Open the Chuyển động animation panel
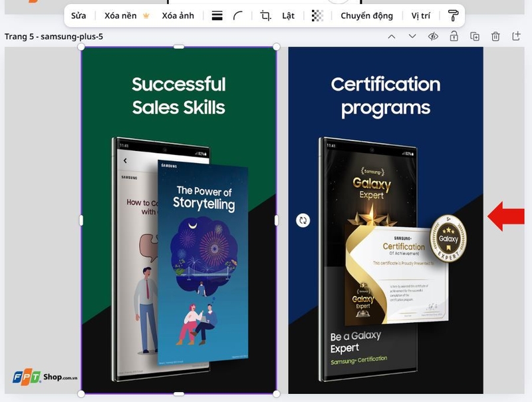The height and width of the screenshot is (402, 532). click(x=367, y=15)
